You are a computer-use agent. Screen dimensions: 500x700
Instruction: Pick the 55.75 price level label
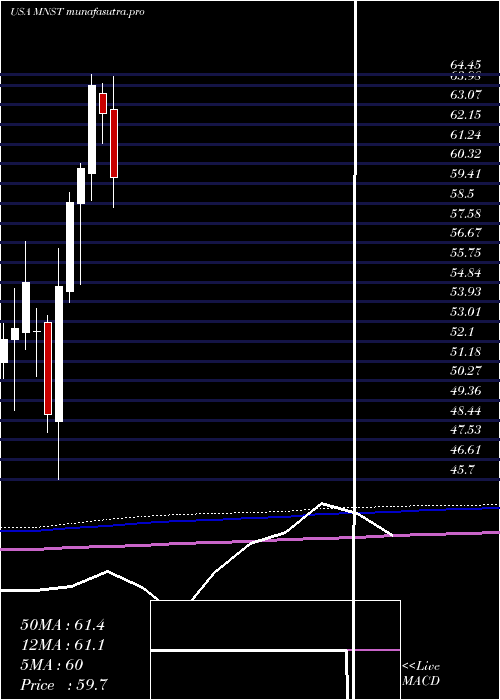(466, 253)
